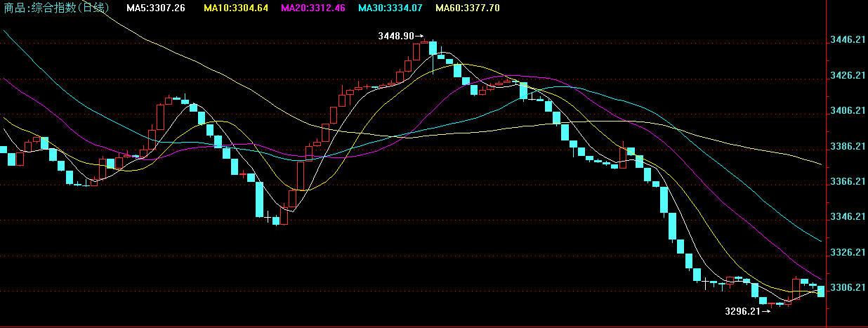Click the 3386.21 price axis value
The width and height of the screenshot is (868, 328).
pos(847,146)
